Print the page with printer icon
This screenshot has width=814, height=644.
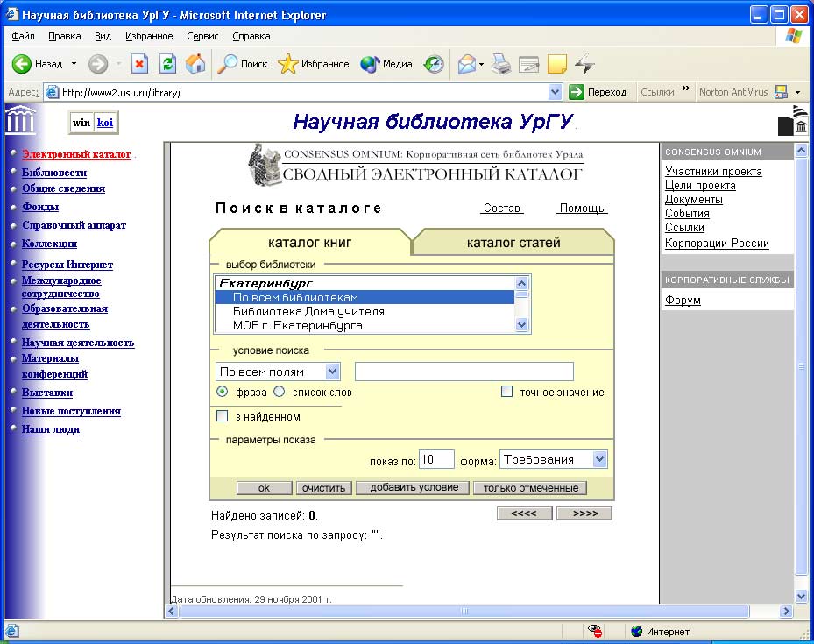click(x=501, y=64)
